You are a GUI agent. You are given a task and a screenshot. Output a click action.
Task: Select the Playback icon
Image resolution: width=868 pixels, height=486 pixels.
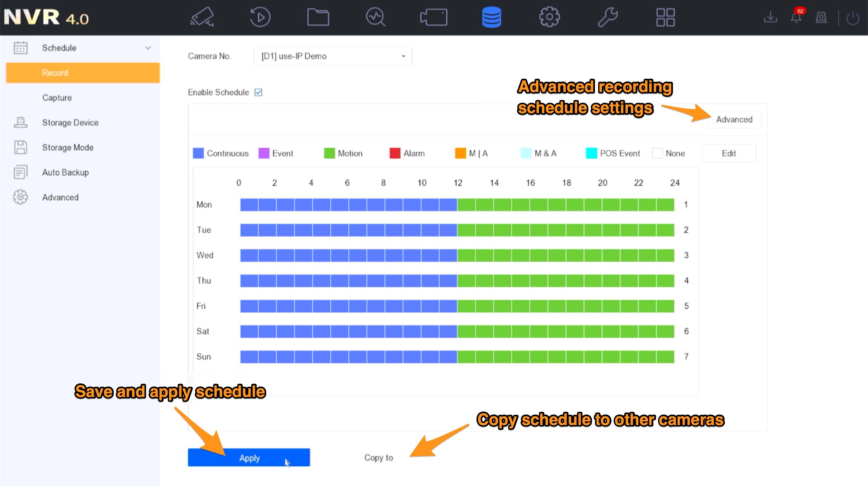point(259,17)
